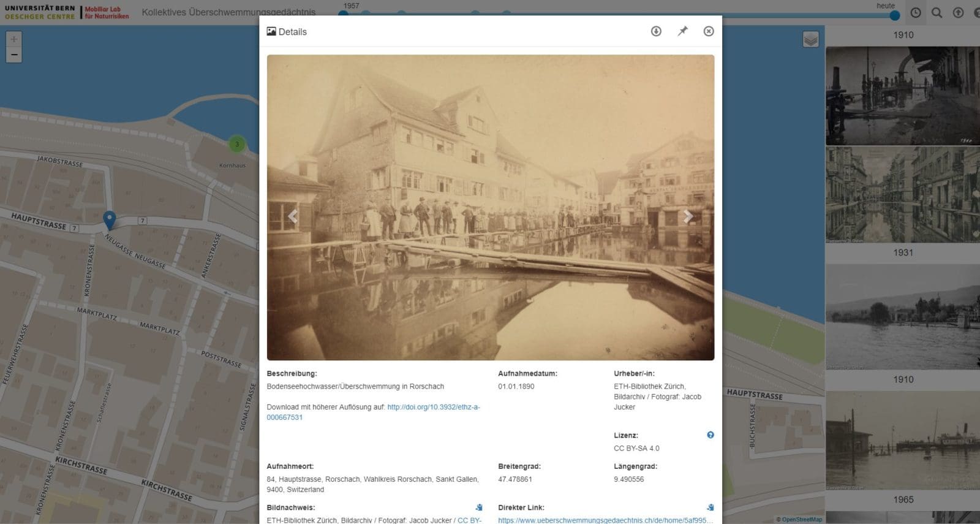Image resolution: width=980 pixels, height=524 pixels.
Task: Open the map layers switcher
Action: [x=810, y=40]
